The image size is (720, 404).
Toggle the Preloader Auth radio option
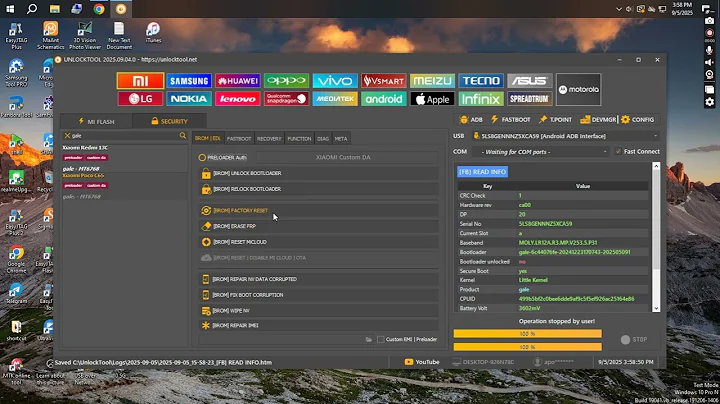click(202, 157)
